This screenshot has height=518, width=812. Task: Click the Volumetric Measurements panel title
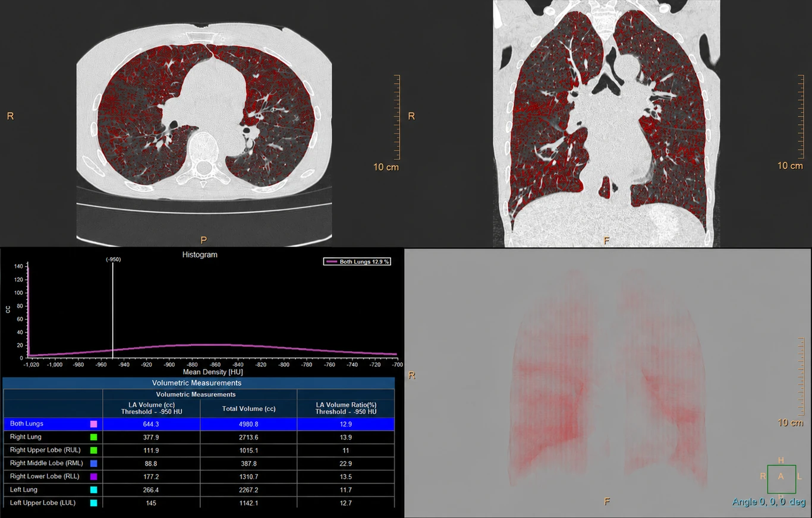197,383
